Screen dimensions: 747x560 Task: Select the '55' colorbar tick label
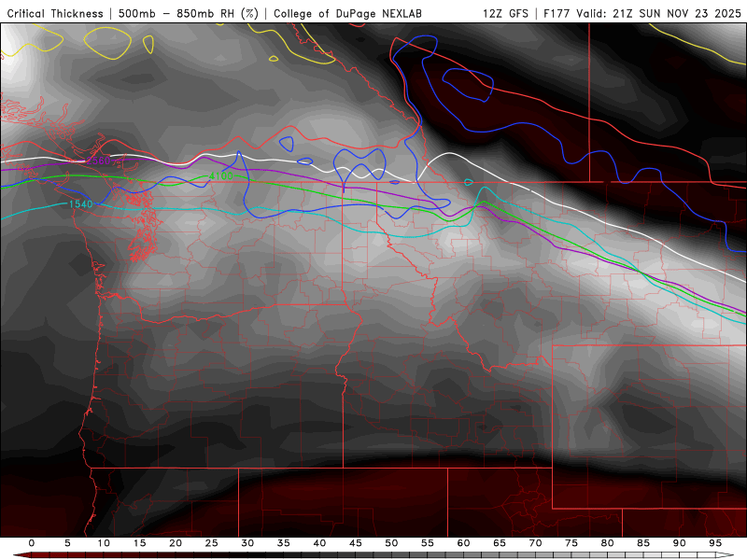428,543
